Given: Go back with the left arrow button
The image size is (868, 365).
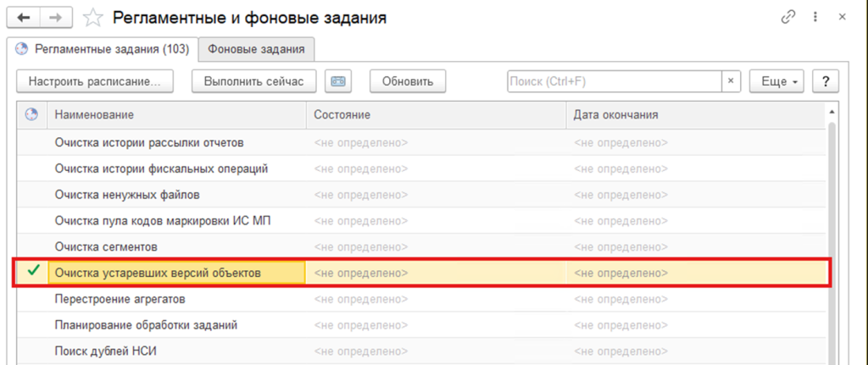Looking at the screenshot, I should 24,17.
